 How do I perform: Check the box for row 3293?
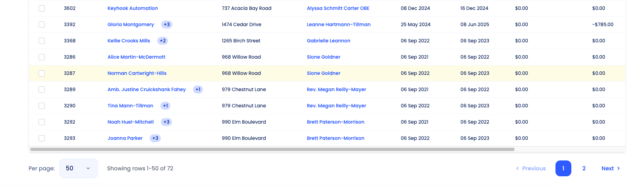42,138
